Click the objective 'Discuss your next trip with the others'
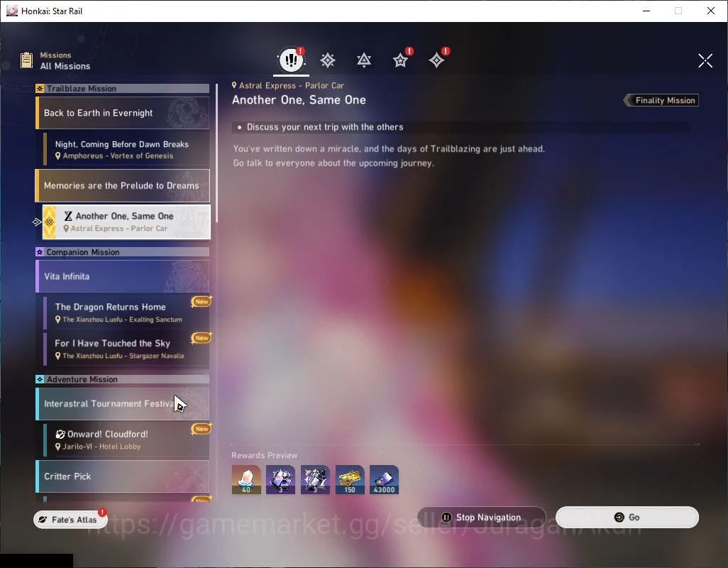The image size is (728, 568). coord(325,127)
